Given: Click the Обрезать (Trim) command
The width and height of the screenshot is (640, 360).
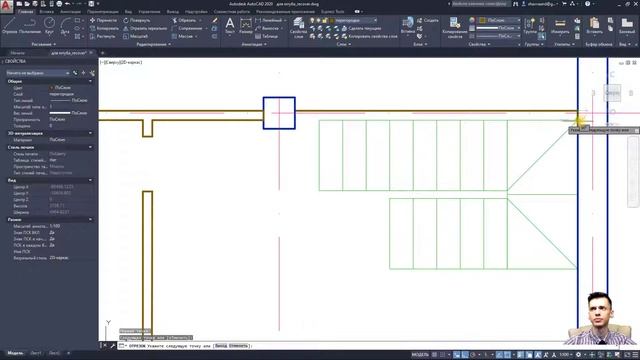Looking at the screenshot, I should [x=184, y=20].
